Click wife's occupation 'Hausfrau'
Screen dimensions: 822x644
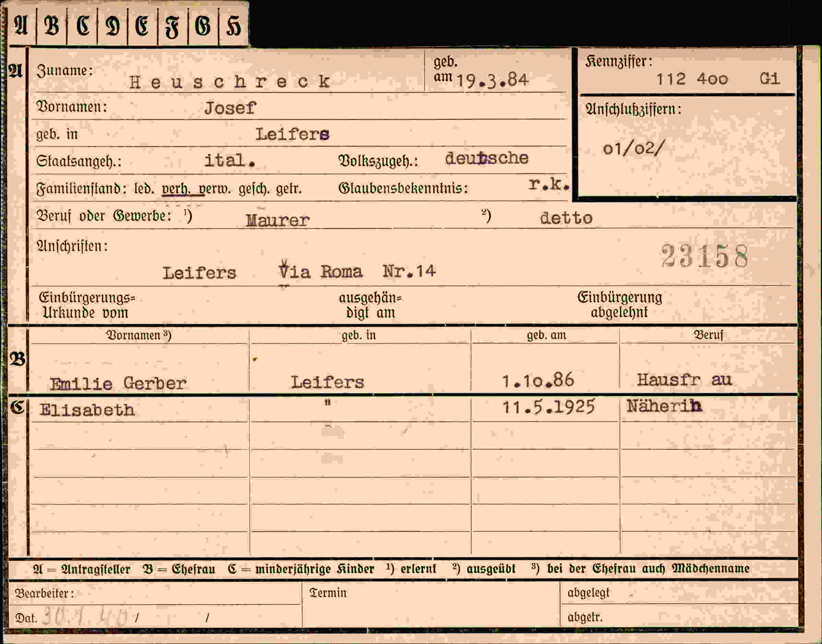click(x=684, y=379)
